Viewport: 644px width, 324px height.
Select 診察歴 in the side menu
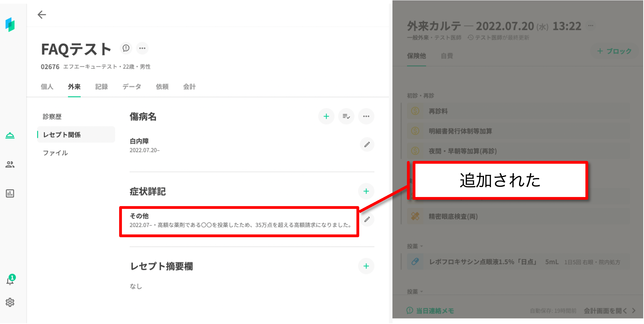pos(52,117)
